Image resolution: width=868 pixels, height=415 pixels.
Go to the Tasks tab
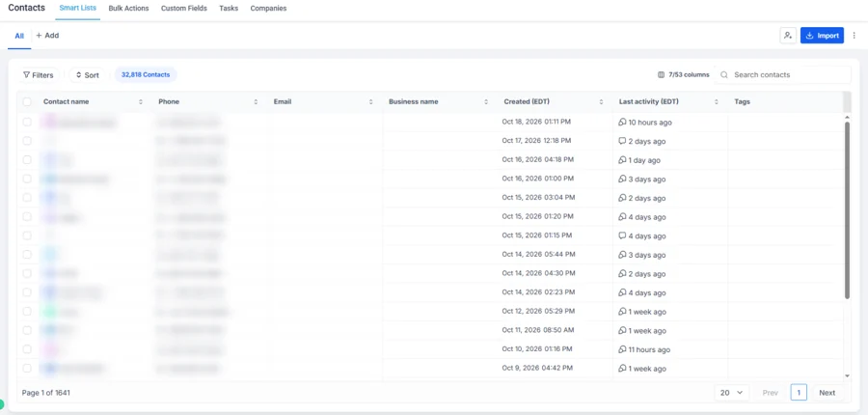[x=229, y=9]
